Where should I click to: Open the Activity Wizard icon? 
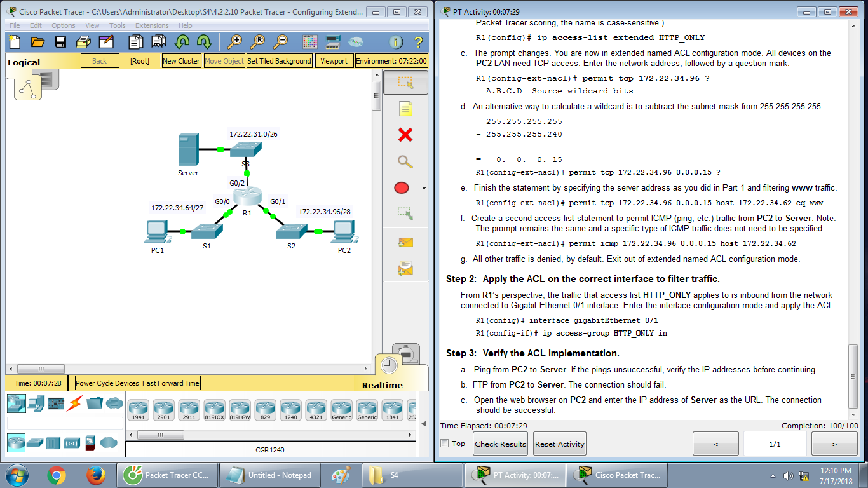106,42
